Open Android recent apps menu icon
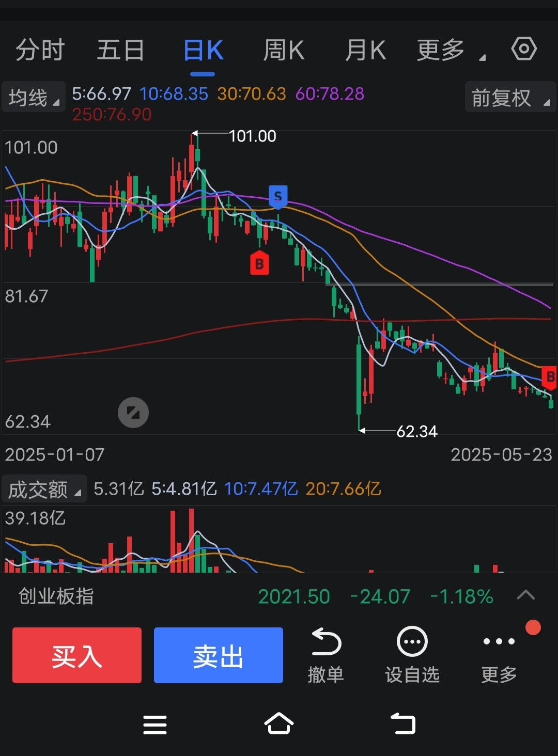558x756 pixels. (155, 724)
